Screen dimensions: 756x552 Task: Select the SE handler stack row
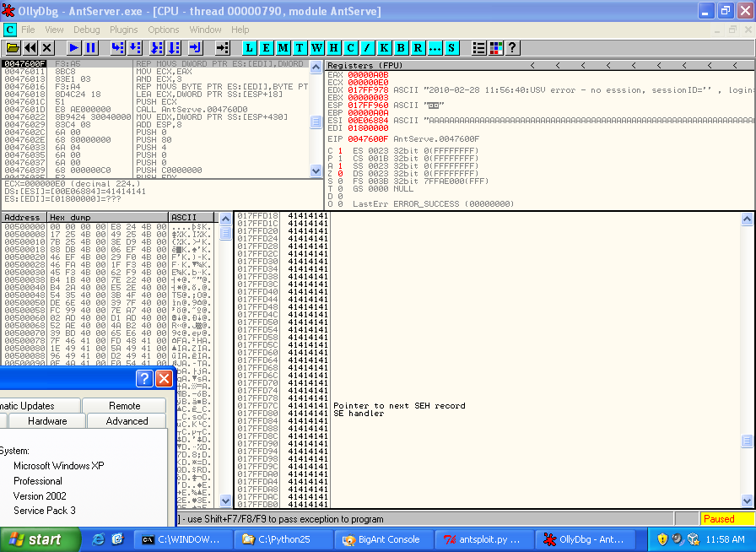[487, 414]
